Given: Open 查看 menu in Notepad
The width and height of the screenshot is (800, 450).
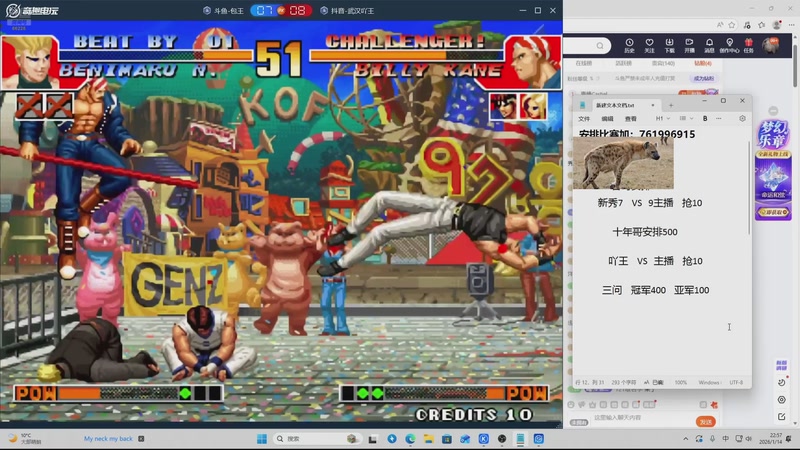Looking at the screenshot, I should click(631, 118).
